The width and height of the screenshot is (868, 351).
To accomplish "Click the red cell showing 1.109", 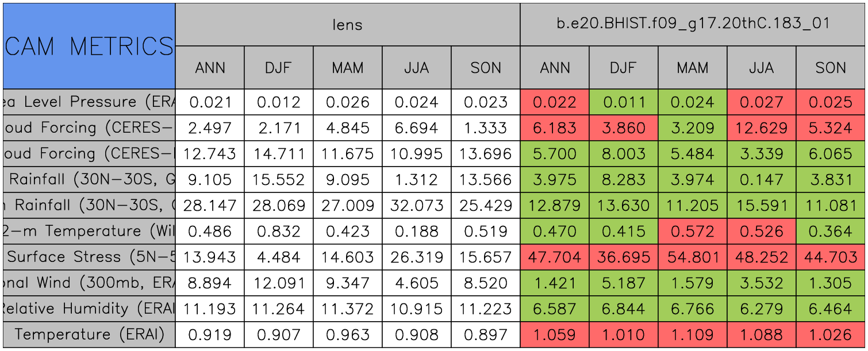I will click(x=692, y=334).
